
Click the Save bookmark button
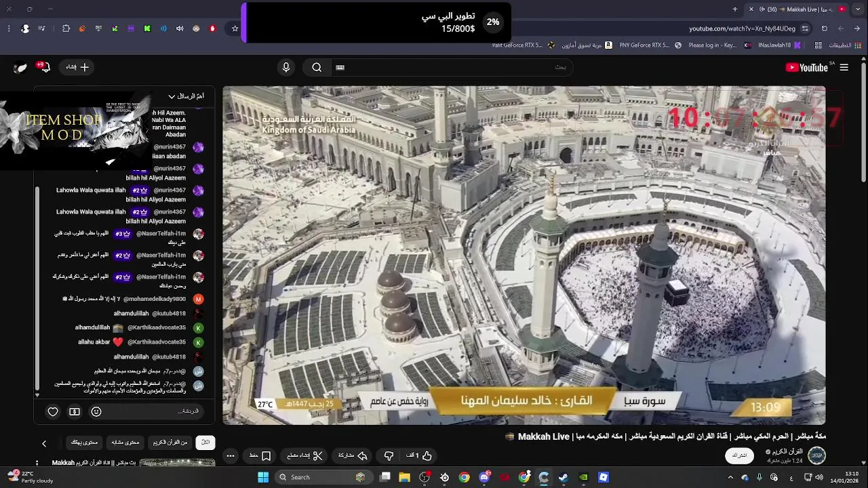260,455
